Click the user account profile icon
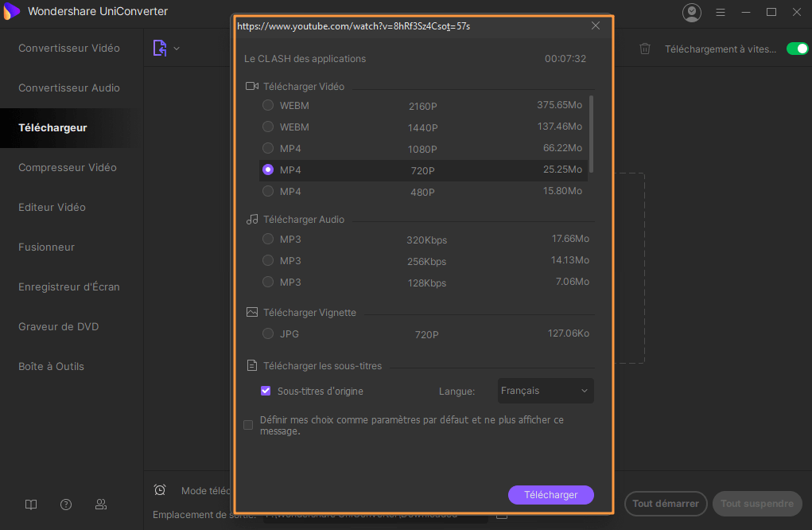812x530 pixels. 692,12
